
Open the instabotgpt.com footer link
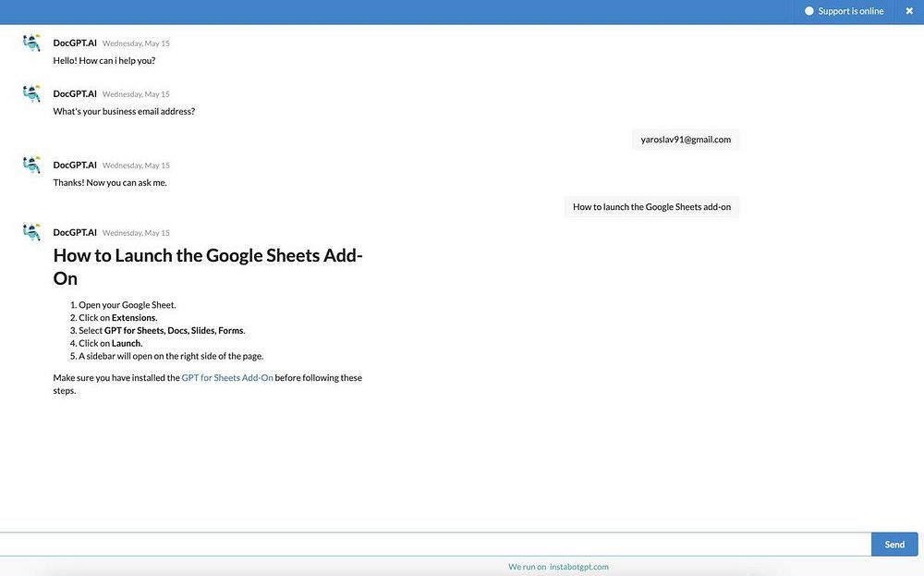tap(578, 567)
